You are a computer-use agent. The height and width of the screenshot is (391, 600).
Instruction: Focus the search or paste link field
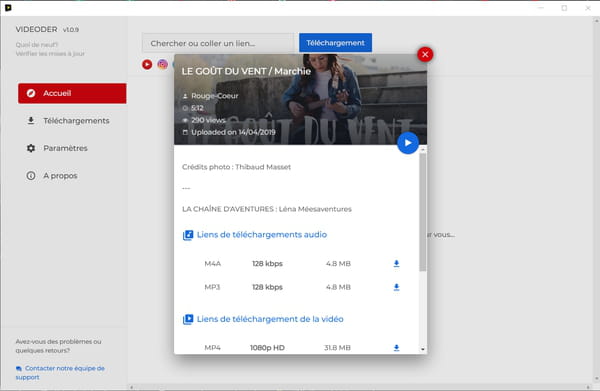click(219, 43)
